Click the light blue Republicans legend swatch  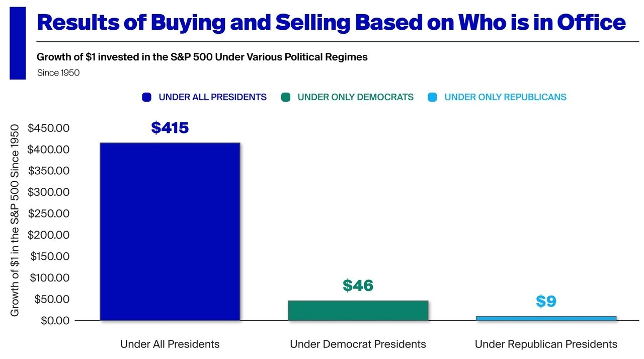[433, 97]
